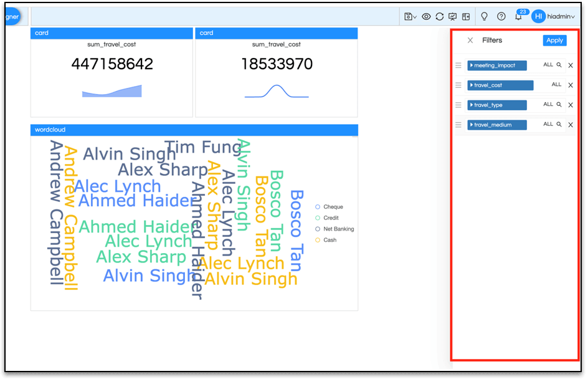Click area sparkline in first card
Viewport: 588px width, 379px height.
[111, 91]
